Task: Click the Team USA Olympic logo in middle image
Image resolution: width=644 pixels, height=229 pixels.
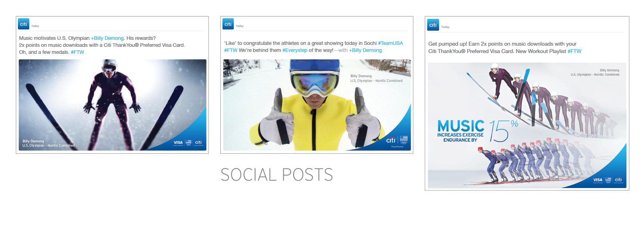Action: tap(404, 140)
